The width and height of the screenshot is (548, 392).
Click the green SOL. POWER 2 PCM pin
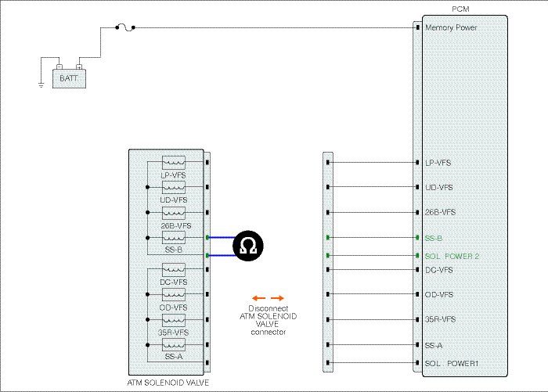pyautogui.click(x=417, y=256)
